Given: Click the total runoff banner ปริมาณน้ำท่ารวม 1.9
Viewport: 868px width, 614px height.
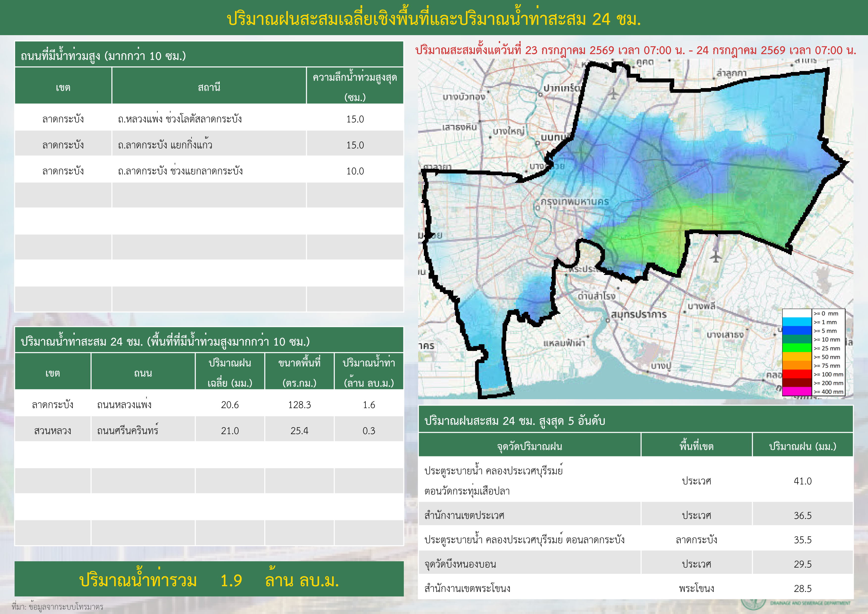Looking at the screenshot, I should tap(209, 579).
